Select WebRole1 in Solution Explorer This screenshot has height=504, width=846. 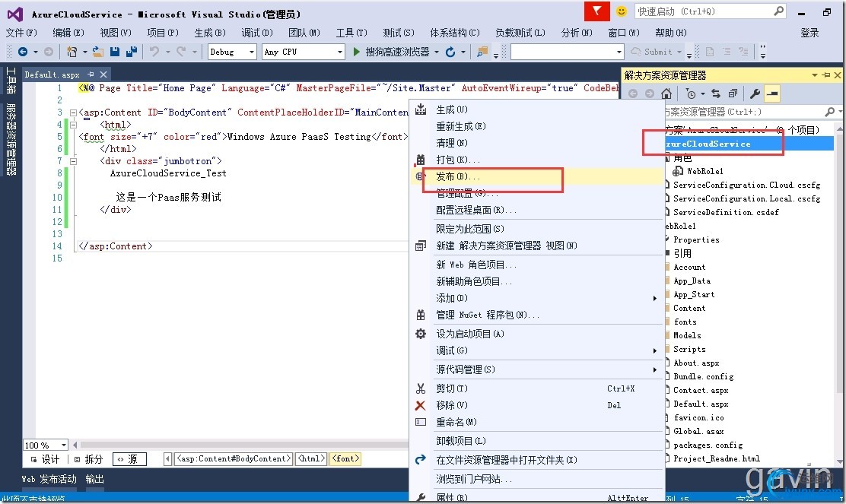[704, 171]
